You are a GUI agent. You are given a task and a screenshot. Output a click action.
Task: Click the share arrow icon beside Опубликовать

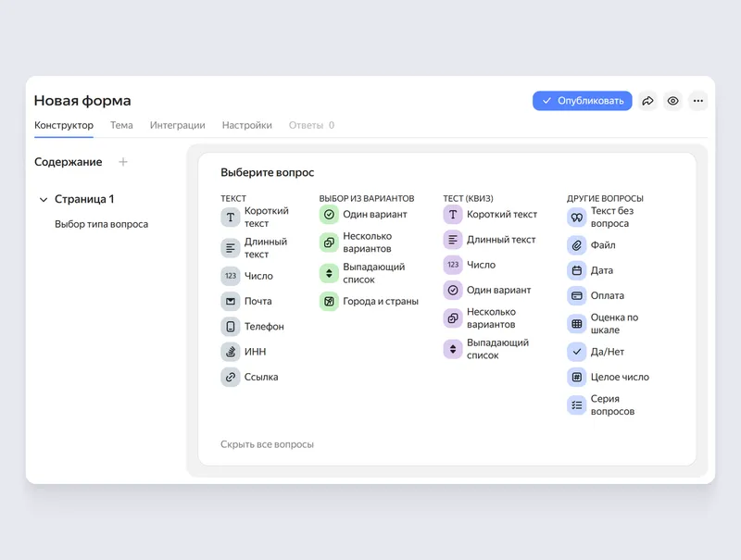[647, 101]
